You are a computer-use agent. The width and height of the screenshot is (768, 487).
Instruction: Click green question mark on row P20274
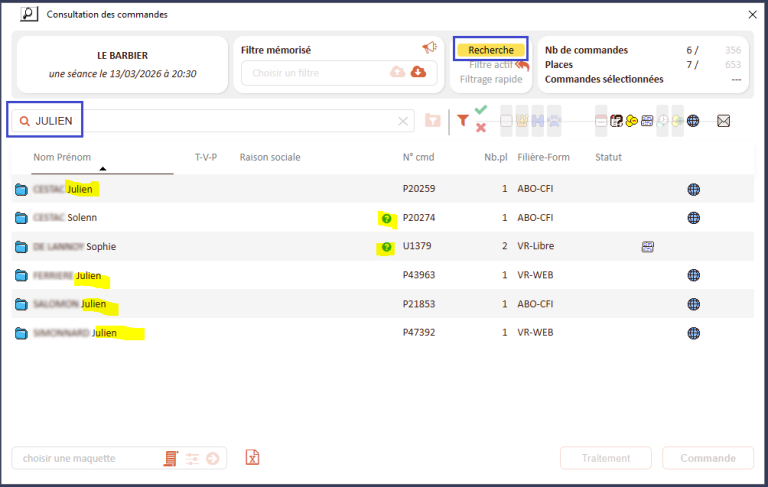click(x=386, y=219)
